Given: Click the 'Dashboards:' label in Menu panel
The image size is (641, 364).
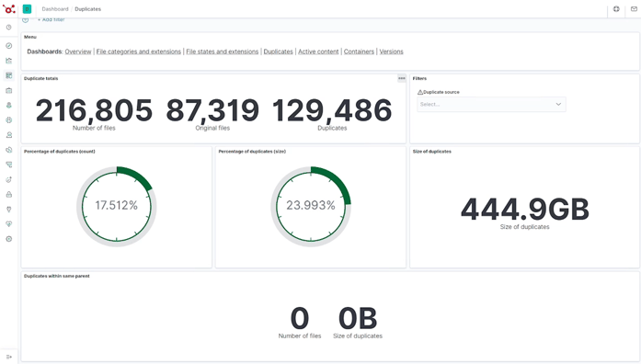Looking at the screenshot, I should coord(45,51).
